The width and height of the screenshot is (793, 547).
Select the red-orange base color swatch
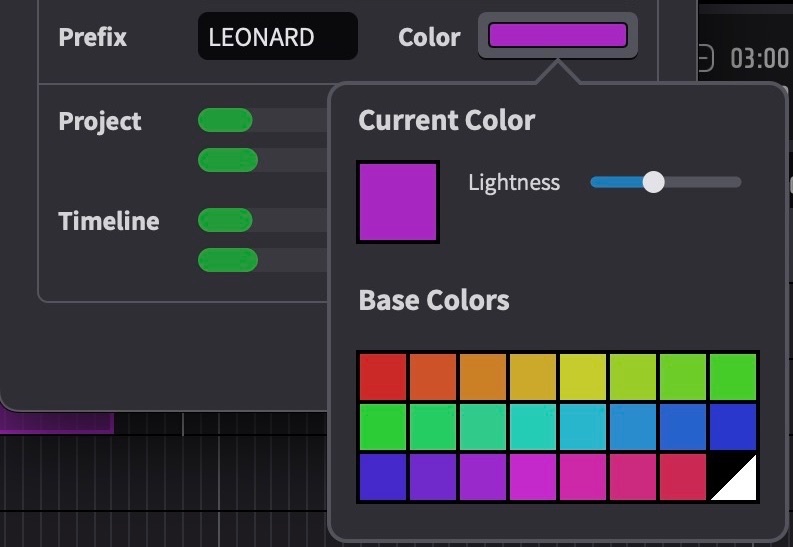(x=433, y=377)
